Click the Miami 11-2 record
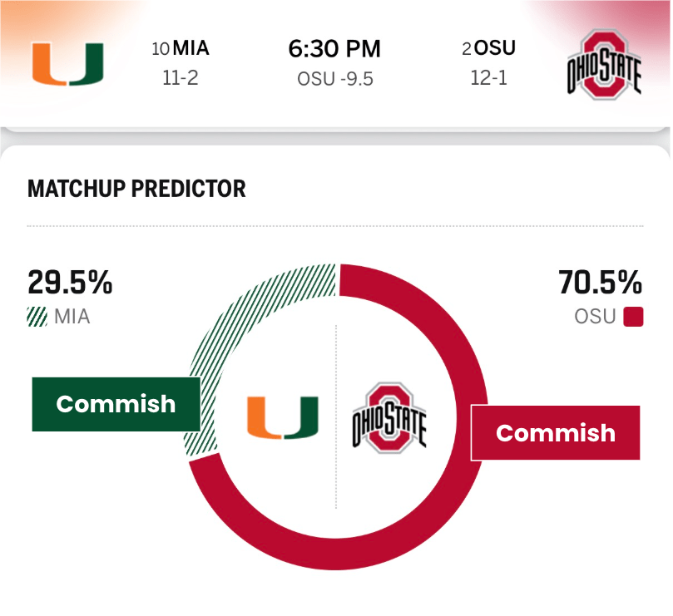Viewport: 673px width, 616px height. (x=181, y=79)
